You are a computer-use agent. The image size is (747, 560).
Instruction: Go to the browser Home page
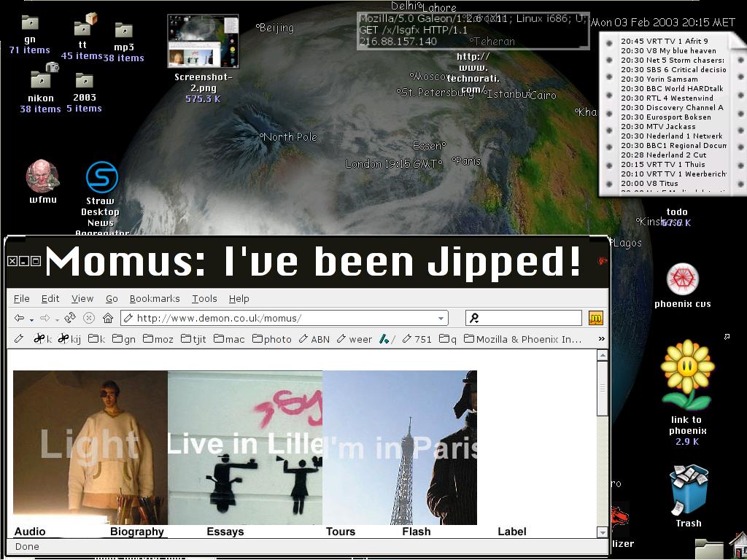[108, 318]
